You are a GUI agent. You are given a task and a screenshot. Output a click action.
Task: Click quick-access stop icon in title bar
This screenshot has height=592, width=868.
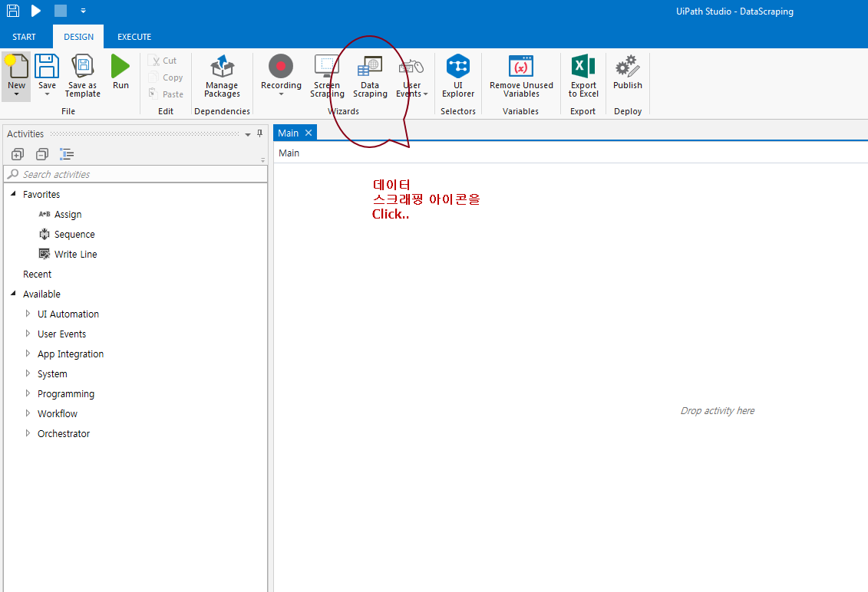61,11
